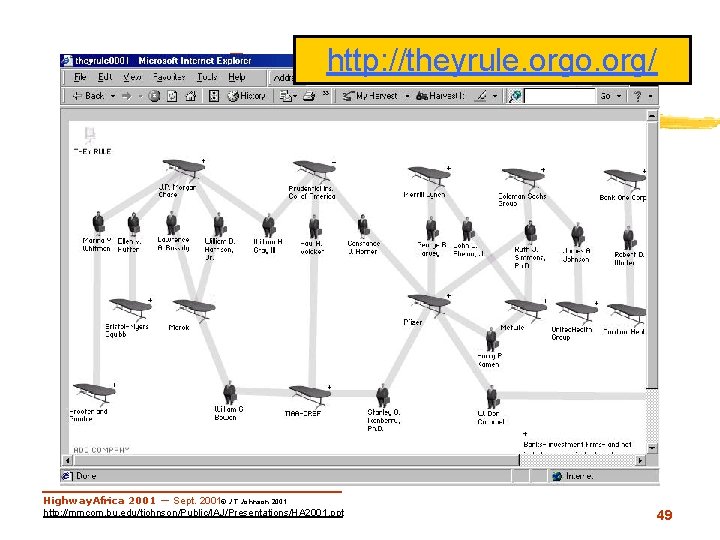Image resolution: width=720 pixels, height=540 pixels.
Task: Collapse Prudential board with minus sign
Action: point(334,163)
